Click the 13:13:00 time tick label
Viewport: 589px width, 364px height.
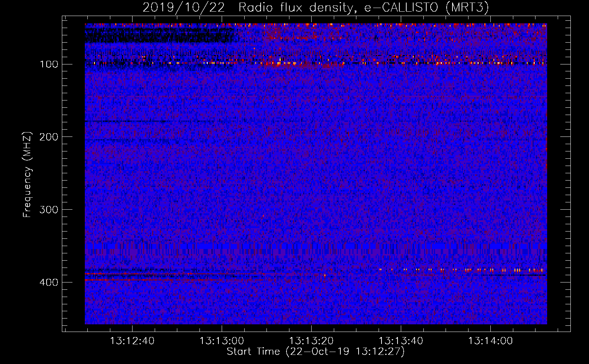coord(222,341)
